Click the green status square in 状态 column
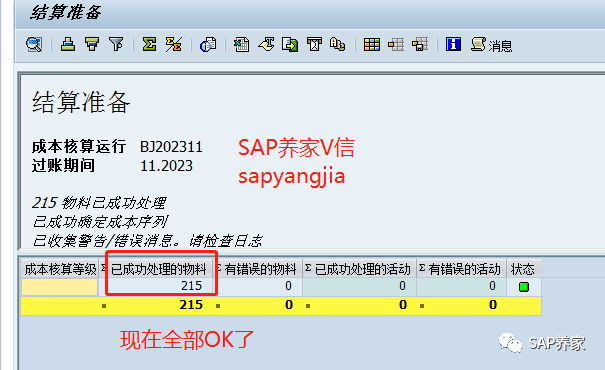This screenshot has width=605, height=370. (524, 287)
